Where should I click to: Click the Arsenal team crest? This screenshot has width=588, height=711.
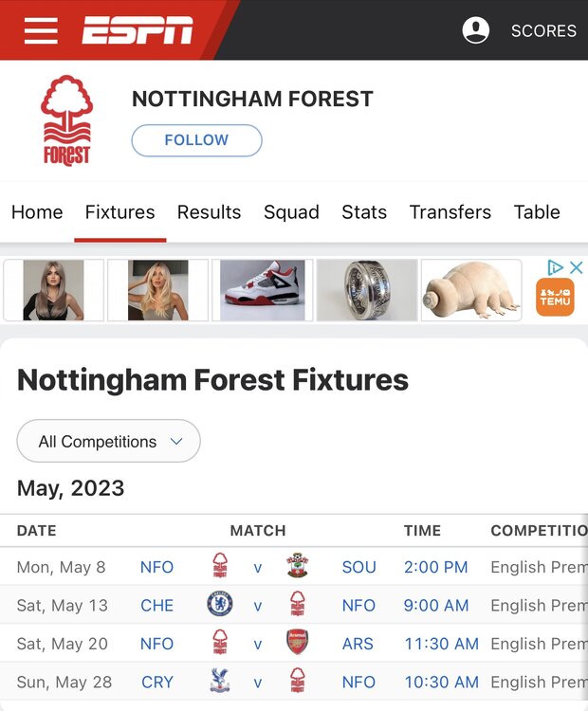point(298,643)
